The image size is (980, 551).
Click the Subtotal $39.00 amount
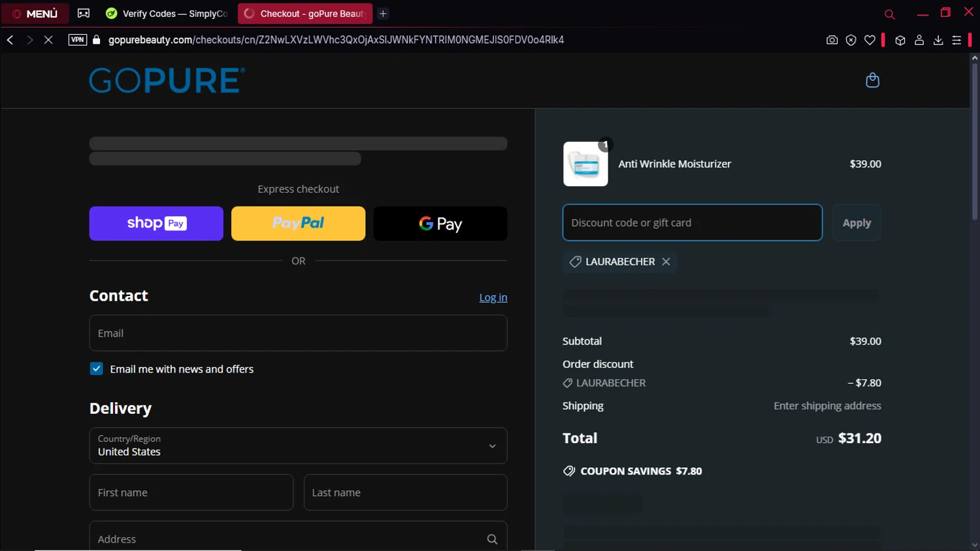(x=865, y=341)
